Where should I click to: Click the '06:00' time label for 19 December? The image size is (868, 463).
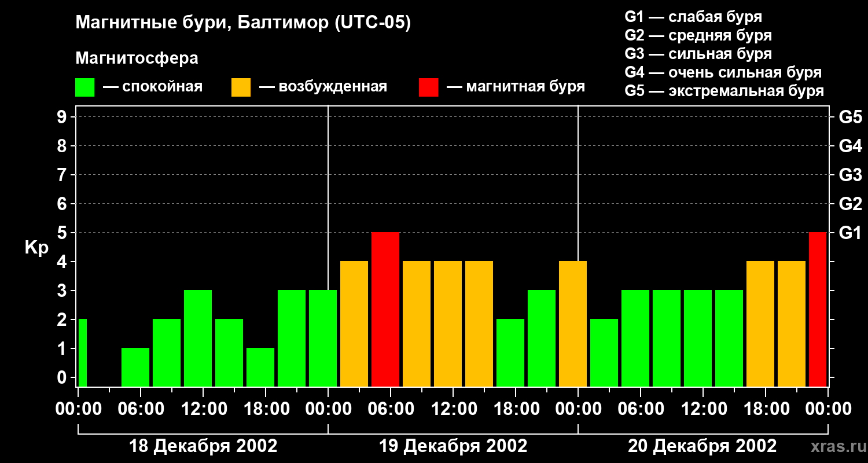pyautogui.click(x=391, y=409)
